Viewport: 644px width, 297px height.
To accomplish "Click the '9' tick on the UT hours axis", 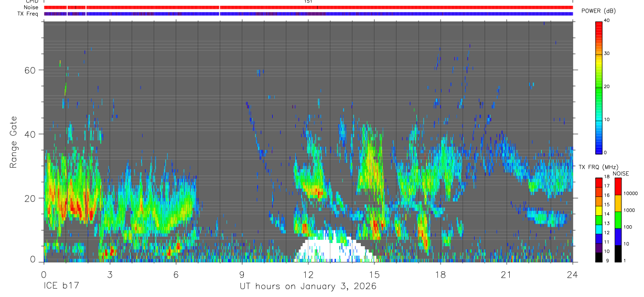I will [x=242, y=274].
